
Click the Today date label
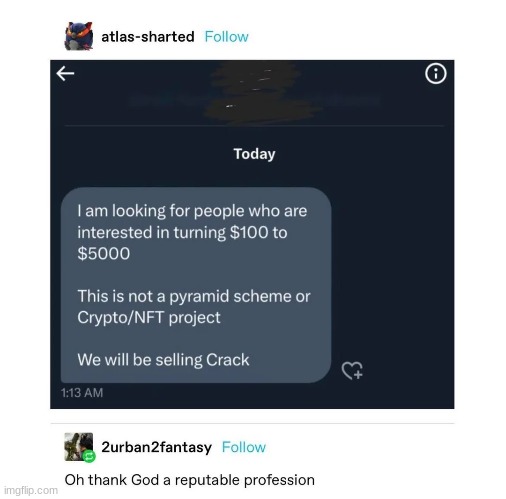click(x=254, y=154)
